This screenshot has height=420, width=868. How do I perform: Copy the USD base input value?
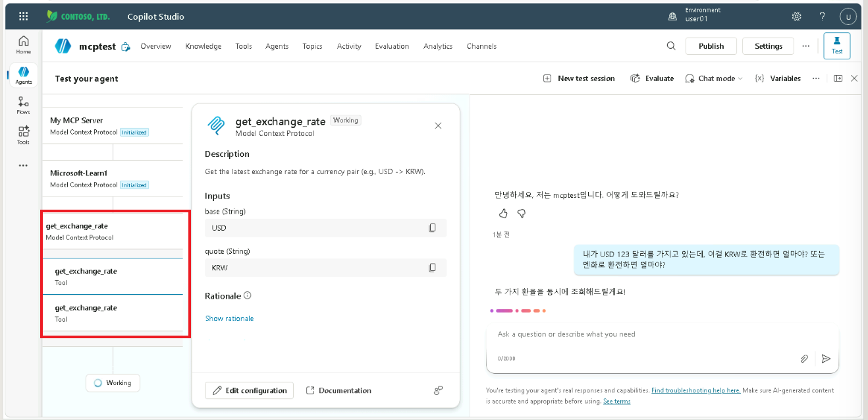433,228
